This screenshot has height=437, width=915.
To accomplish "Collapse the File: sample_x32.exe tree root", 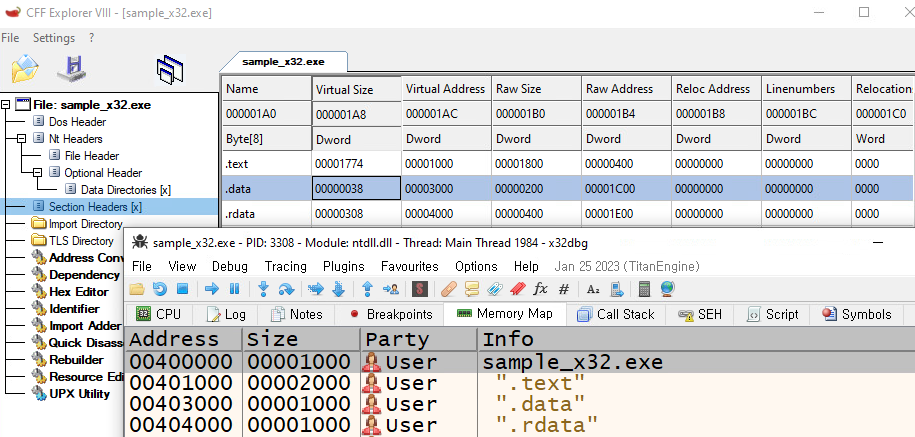I will pos(5,105).
